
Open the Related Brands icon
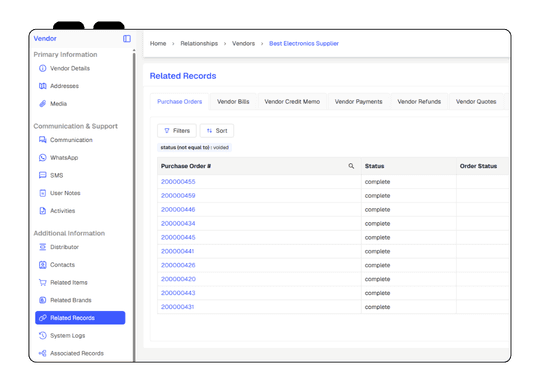click(42, 300)
